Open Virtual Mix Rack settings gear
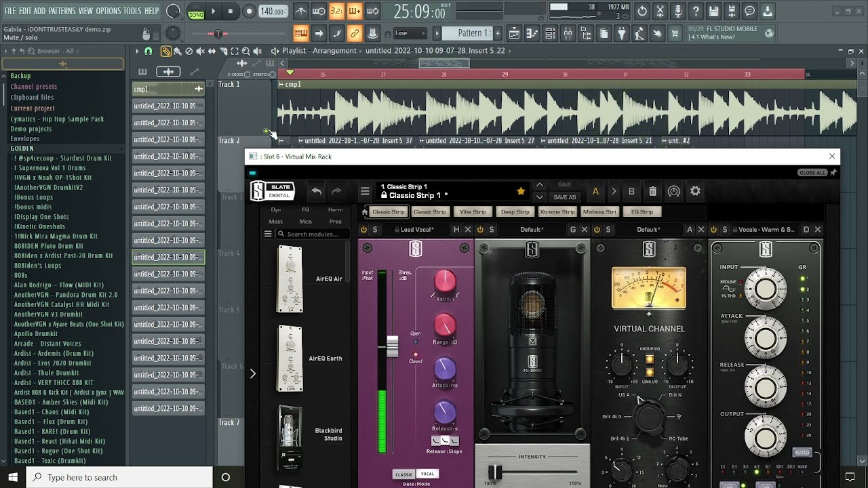The height and width of the screenshot is (488, 868). click(x=695, y=191)
